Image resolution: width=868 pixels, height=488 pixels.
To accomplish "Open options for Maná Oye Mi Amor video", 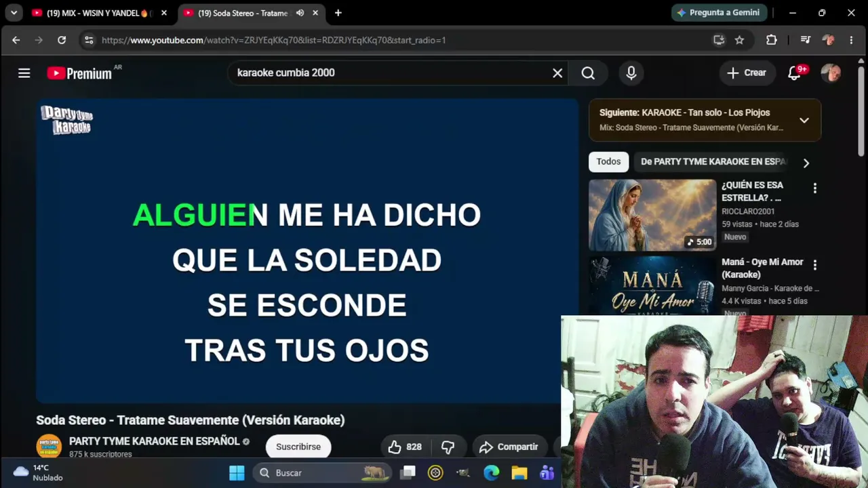I will click(815, 265).
